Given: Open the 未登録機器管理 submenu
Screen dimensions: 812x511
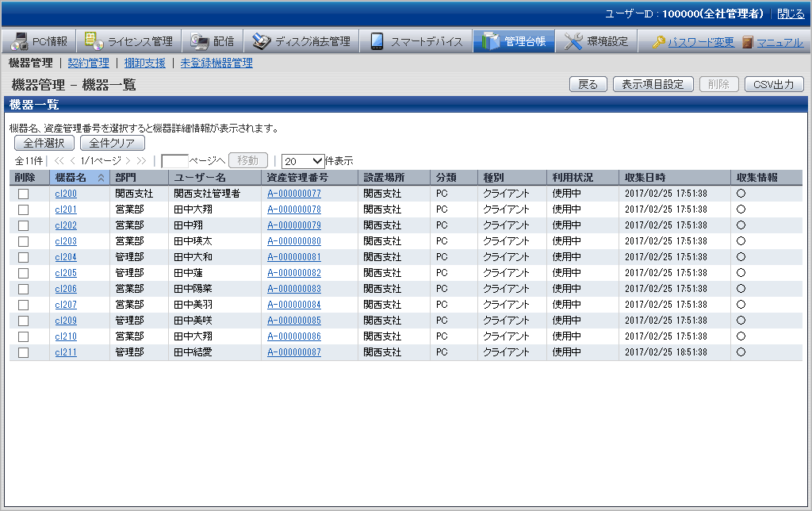Looking at the screenshot, I should pos(216,63).
